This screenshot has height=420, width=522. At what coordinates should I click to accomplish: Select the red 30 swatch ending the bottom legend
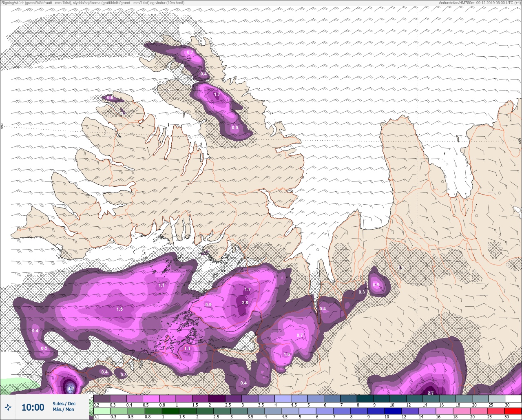point(513,411)
